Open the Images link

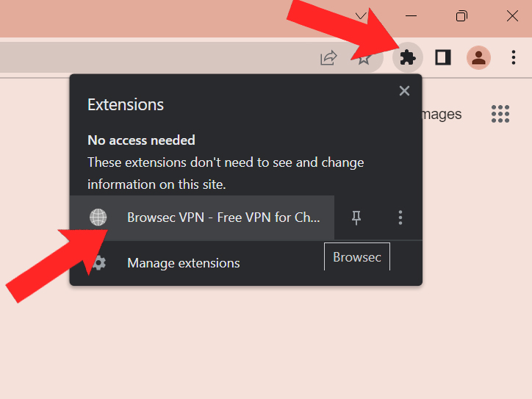pos(441,114)
